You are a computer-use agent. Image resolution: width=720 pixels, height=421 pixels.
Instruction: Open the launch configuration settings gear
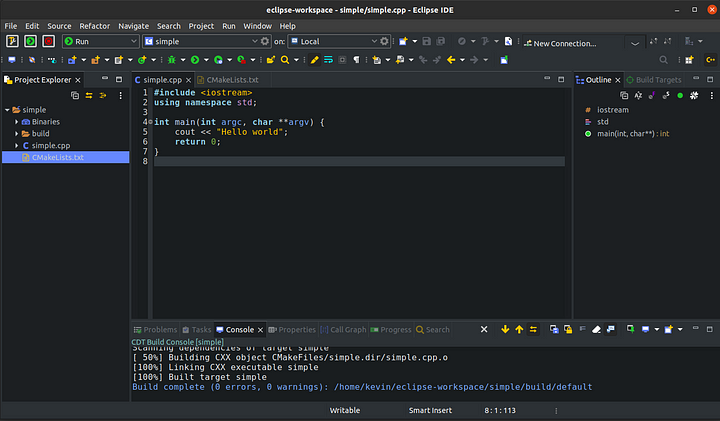(265, 41)
